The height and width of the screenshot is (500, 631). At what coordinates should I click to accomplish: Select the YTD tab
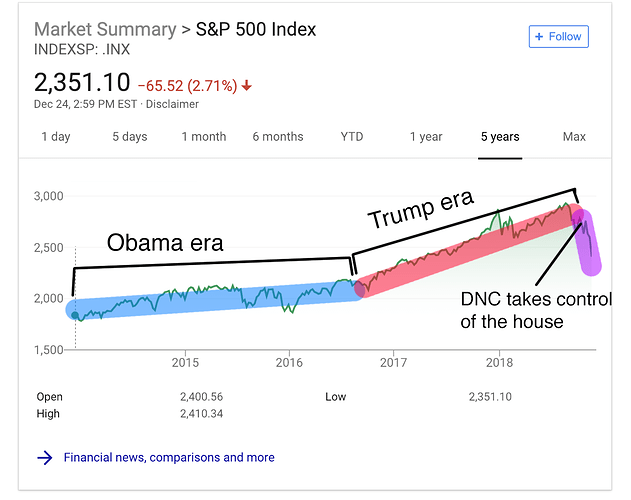[x=352, y=137]
